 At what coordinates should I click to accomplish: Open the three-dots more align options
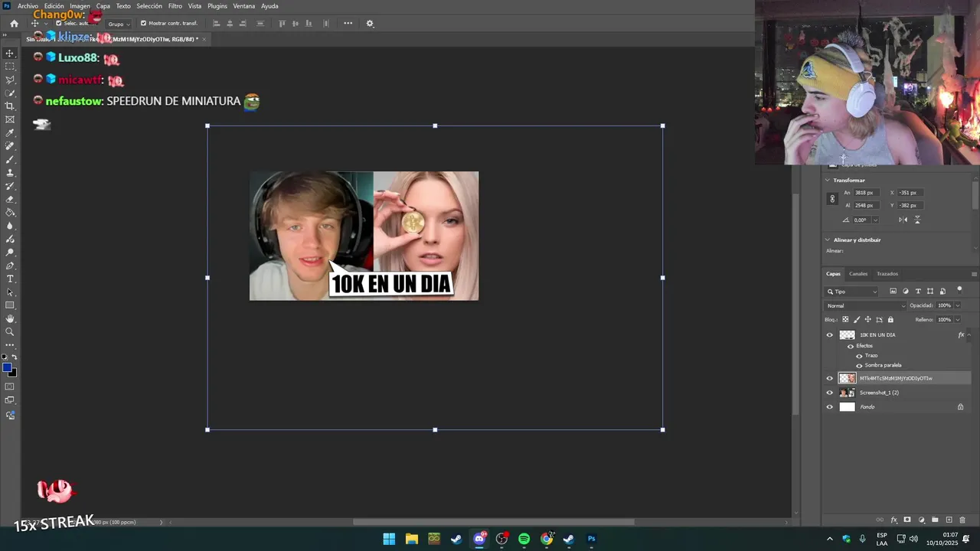348,23
